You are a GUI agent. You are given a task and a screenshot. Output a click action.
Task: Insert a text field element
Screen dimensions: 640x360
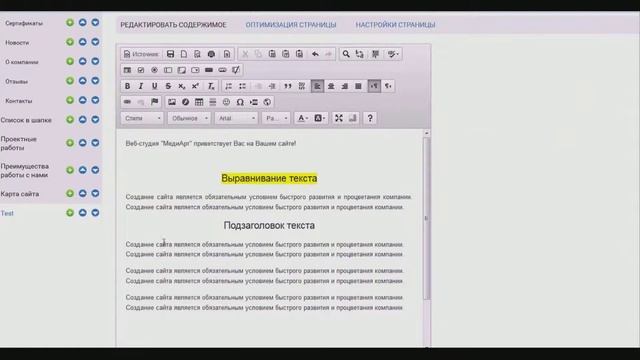[x=168, y=70]
